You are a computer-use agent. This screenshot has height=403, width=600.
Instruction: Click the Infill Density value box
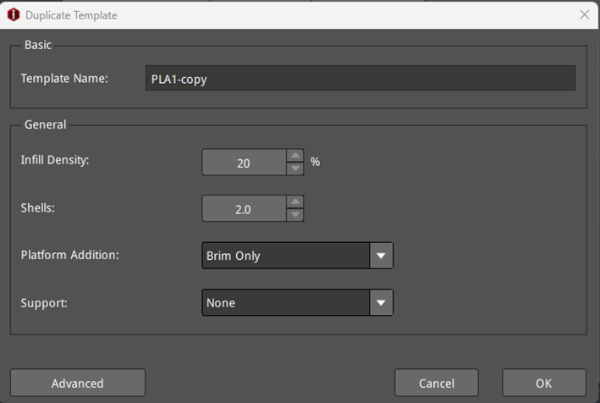(x=244, y=162)
